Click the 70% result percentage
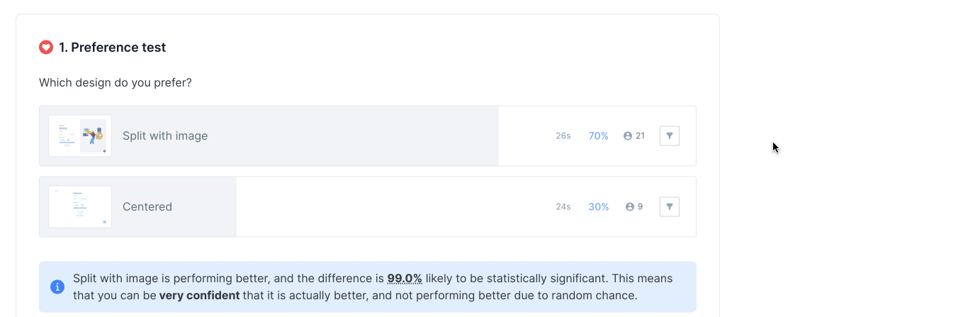980x317 pixels. [598, 135]
